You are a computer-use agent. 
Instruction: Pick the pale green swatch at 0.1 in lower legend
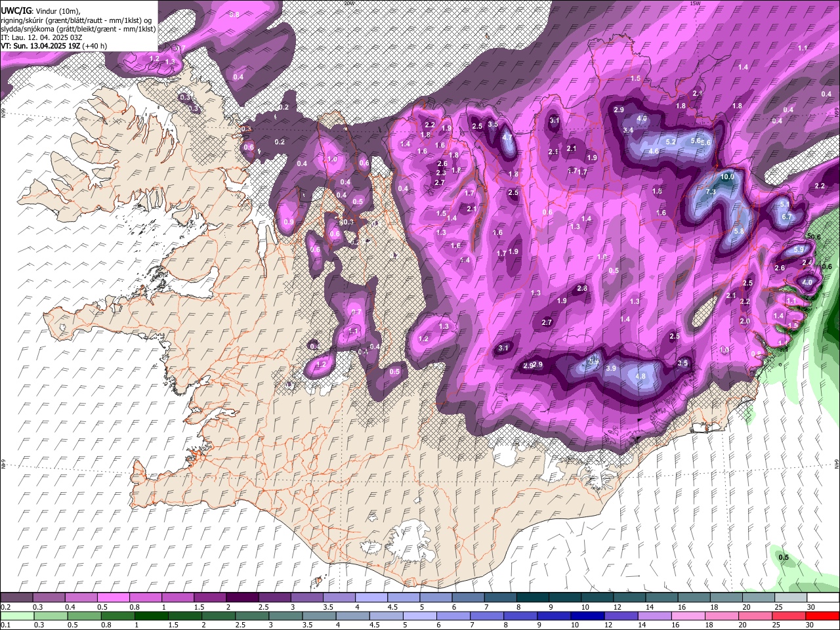pyautogui.click(x=16, y=616)
